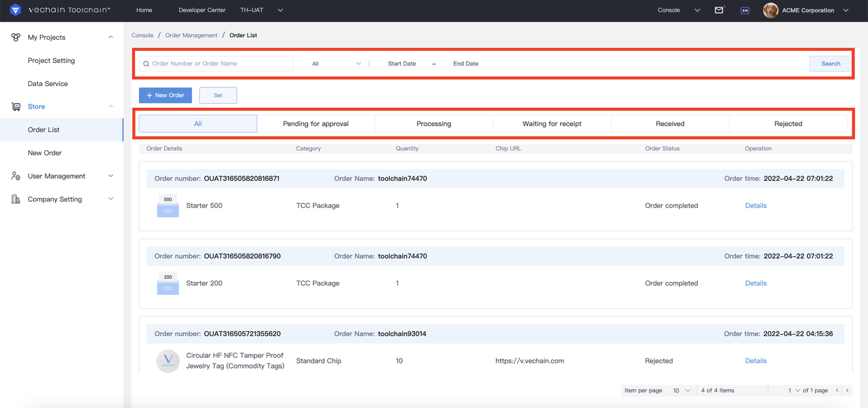
Task: Click the VeChain ToolChain logo
Action: pyautogui.click(x=60, y=10)
